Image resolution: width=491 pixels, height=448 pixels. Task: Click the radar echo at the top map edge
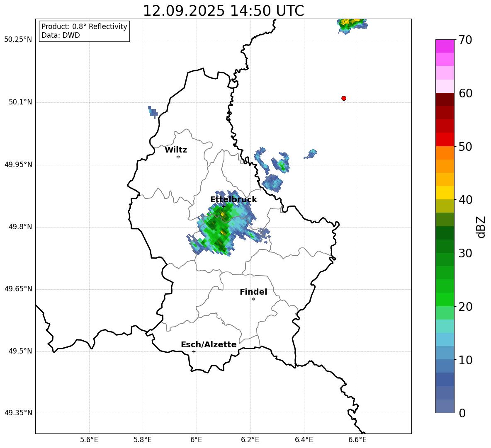coord(352,26)
